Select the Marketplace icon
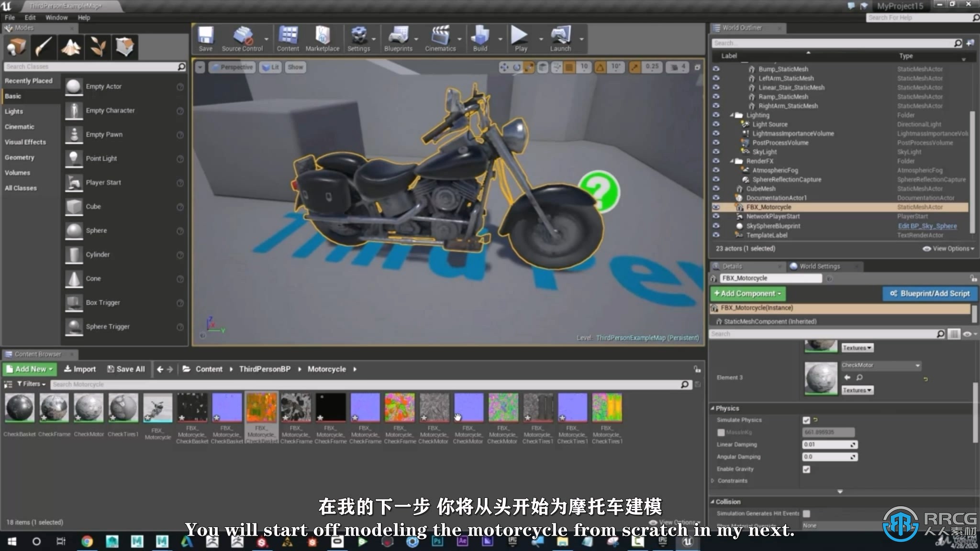 click(322, 38)
